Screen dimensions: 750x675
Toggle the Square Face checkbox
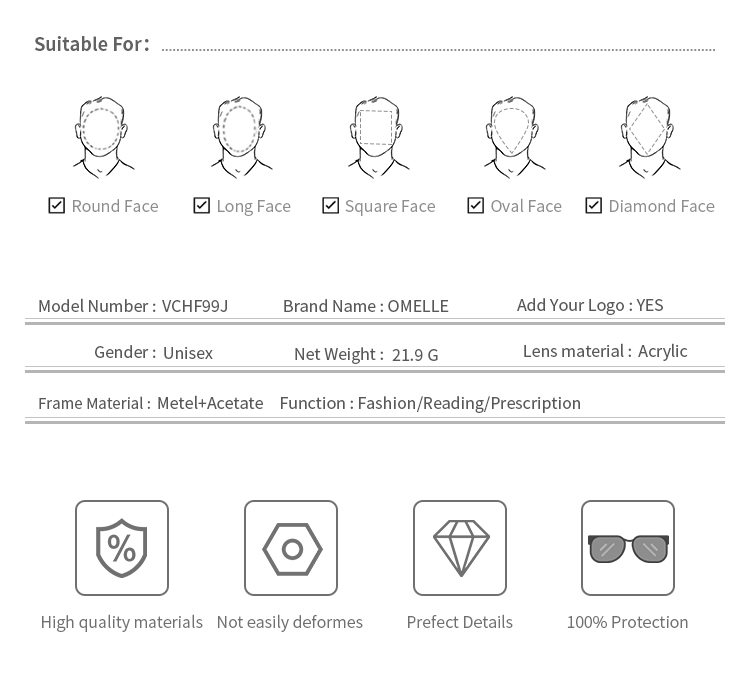click(x=331, y=205)
